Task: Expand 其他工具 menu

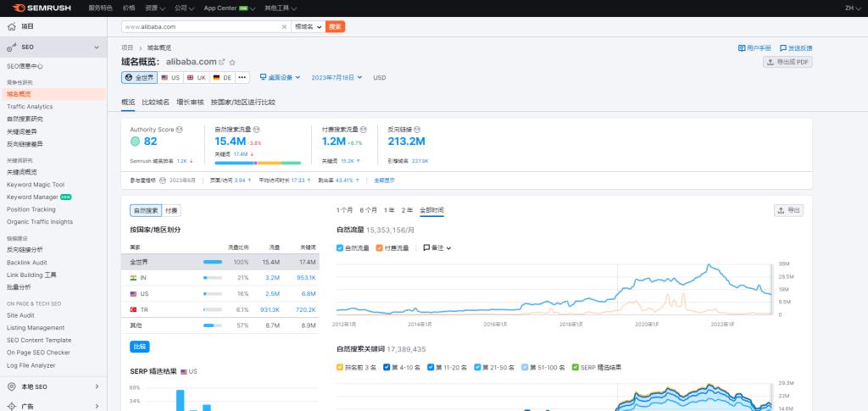Action: 280,8
